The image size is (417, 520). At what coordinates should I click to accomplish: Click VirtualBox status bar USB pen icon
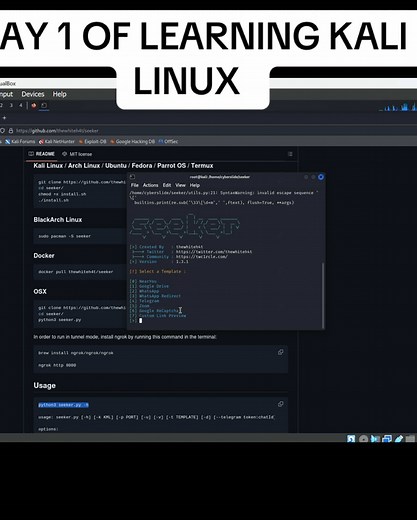399,439
